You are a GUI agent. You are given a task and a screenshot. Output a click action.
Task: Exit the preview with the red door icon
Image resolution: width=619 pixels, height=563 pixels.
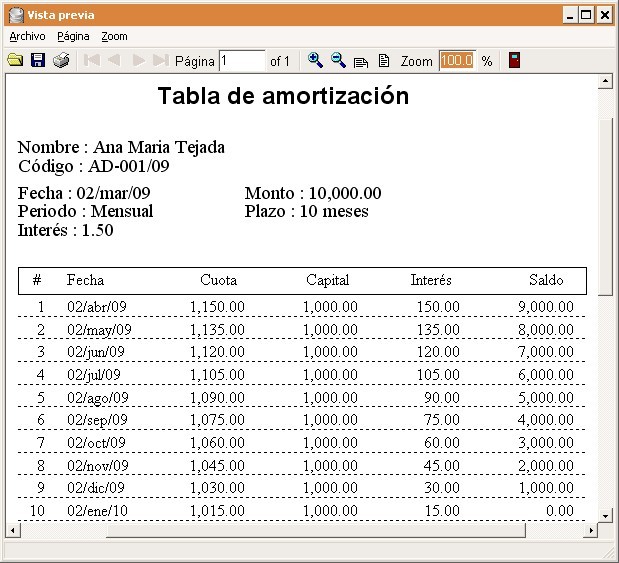coord(514,60)
